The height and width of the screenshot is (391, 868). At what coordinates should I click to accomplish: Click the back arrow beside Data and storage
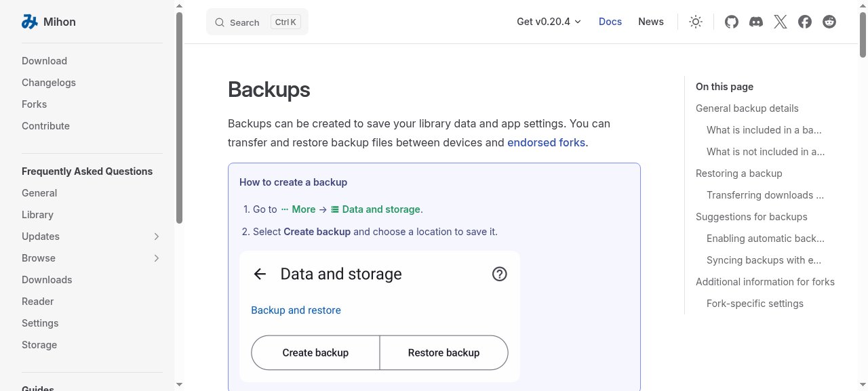coord(260,274)
